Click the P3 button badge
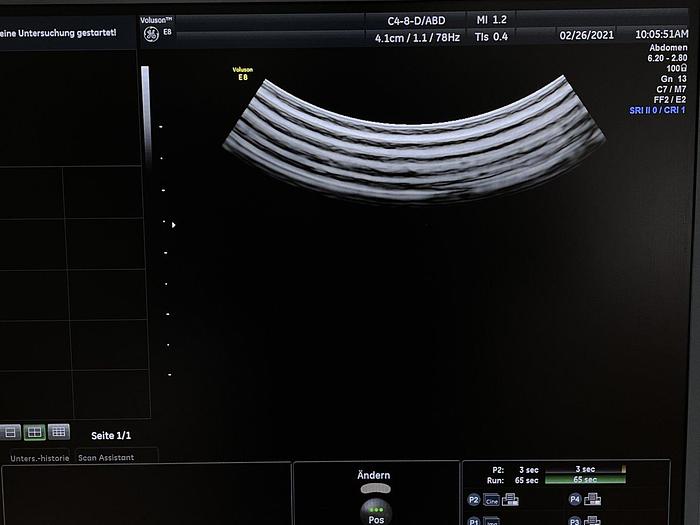This screenshot has width=700, height=525. 575,521
